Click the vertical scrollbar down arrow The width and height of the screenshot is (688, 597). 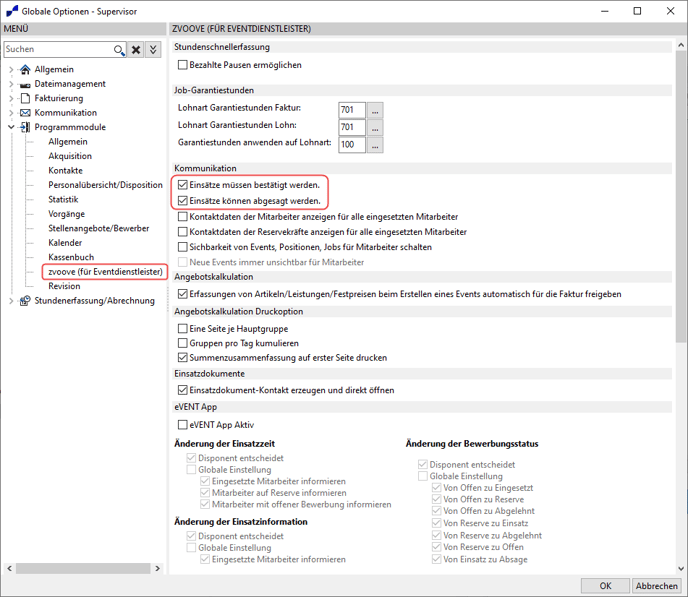pyautogui.click(x=681, y=568)
